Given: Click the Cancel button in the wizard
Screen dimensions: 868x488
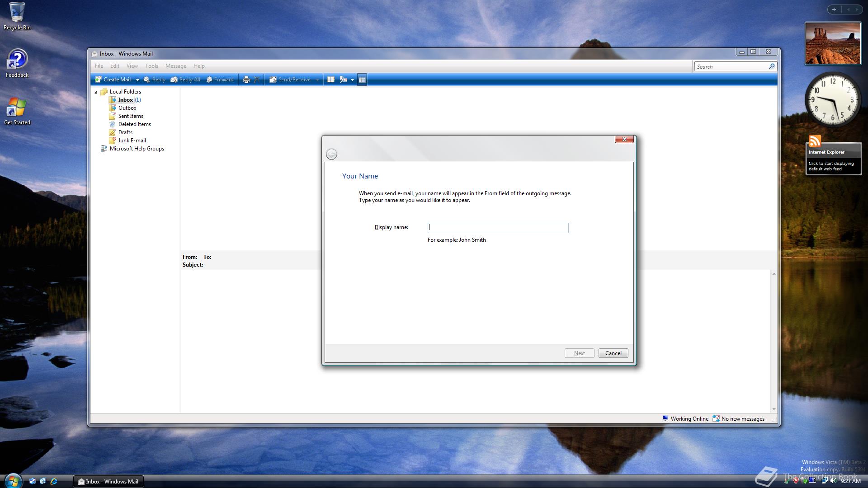Looking at the screenshot, I should pyautogui.click(x=613, y=353).
